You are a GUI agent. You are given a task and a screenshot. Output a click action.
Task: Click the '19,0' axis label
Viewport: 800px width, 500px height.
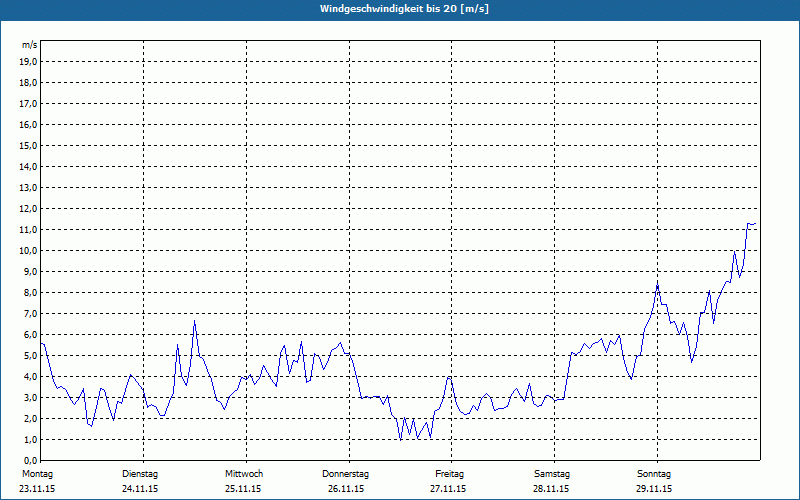[x=28, y=62]
